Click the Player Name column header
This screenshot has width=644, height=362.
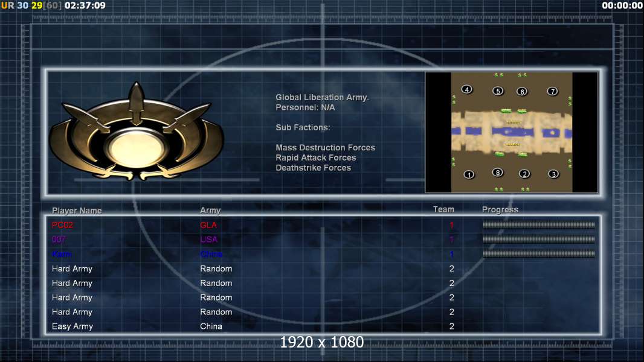pos(77,211)
